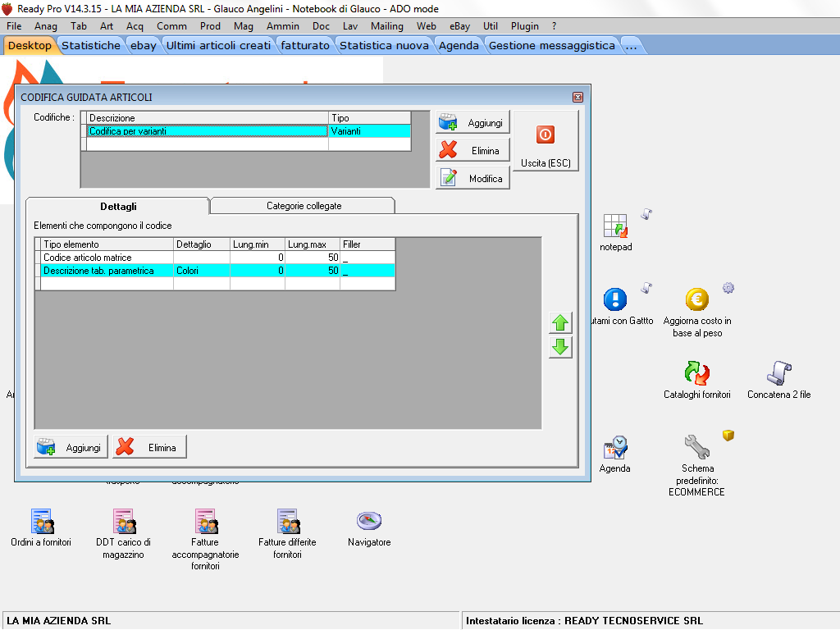Open the Statistica nuova tab
Screen dimensions: 840x630
[x=384, y=46]
